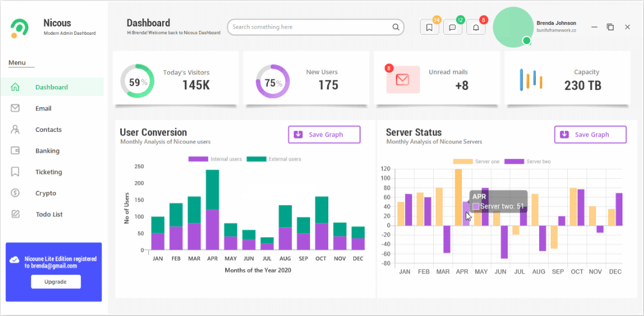The image size is (644, 316).
Task: Click the search magnifier icon
Action: click(x=396, y=27)
